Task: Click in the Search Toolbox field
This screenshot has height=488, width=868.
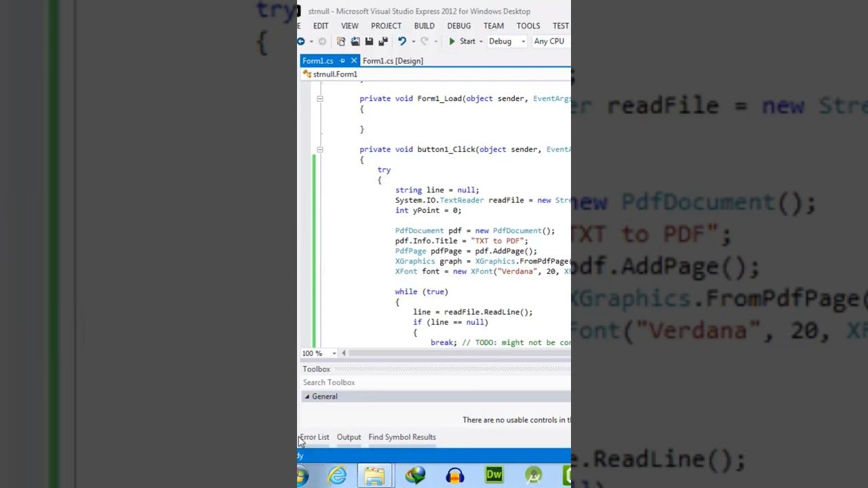Action: [435, 383]
